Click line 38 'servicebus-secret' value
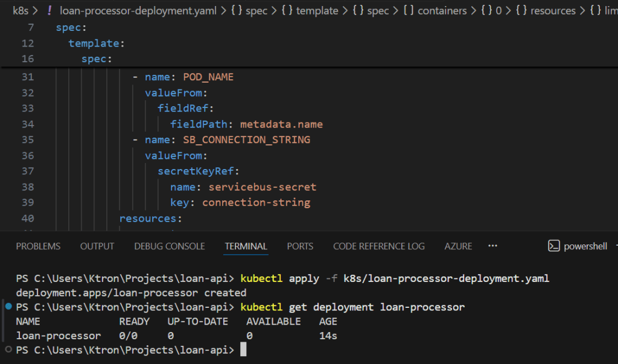This screenshot has height=364, width=618. (x=263, y=187)
